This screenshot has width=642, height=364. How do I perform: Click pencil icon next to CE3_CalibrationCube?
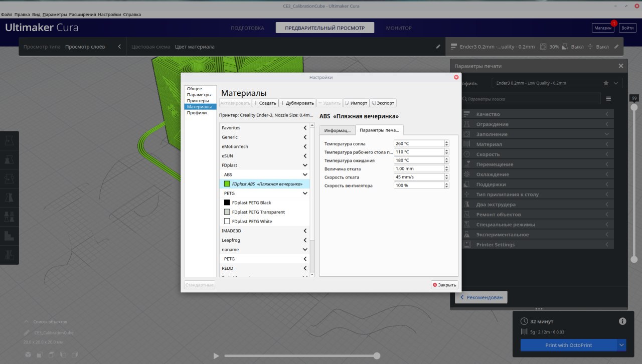tap(27, 332)
